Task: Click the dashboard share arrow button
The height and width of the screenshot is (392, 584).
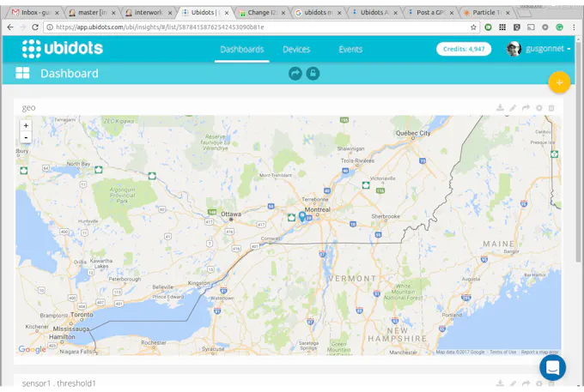Action: pos(295,73)
